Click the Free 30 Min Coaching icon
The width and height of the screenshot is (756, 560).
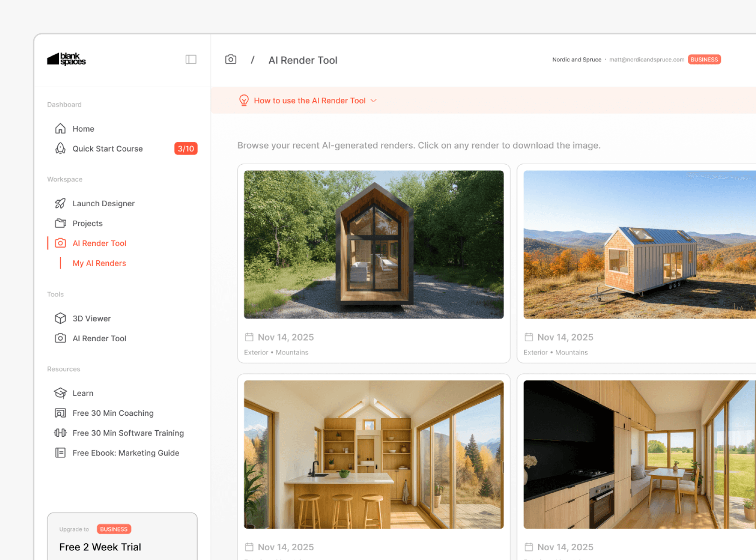(60, 413)
